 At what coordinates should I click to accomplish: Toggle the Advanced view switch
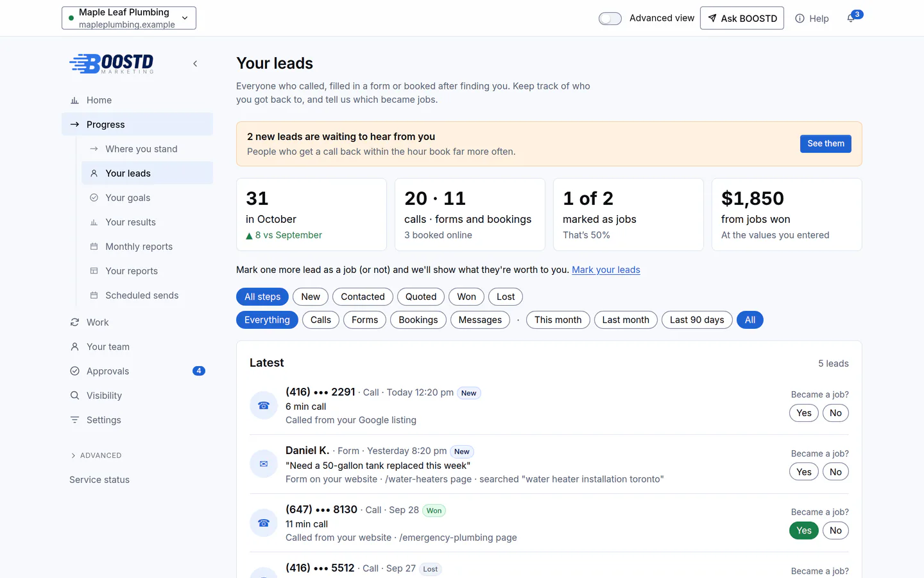[x=610, y=19]
